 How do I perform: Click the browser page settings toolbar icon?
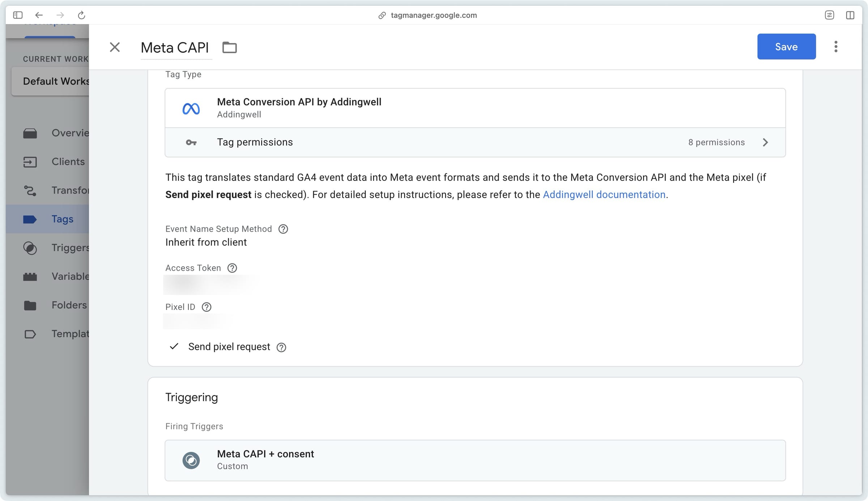click(829, 15)
